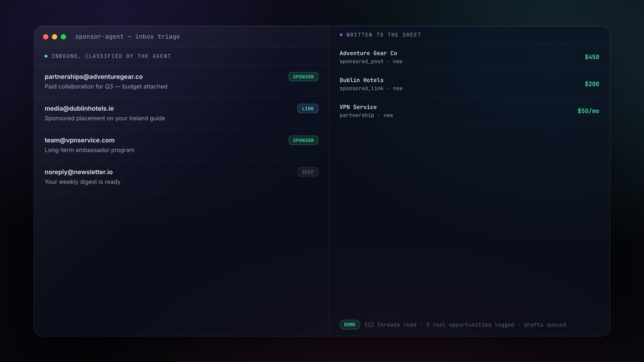Click 'drafts queued' in the status bar

pos(545,325)
